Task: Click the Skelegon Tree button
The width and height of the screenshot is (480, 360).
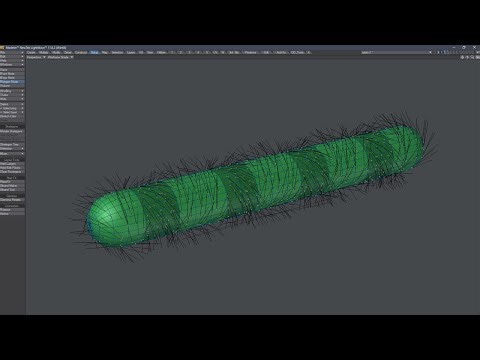Action: click(12, 145)
